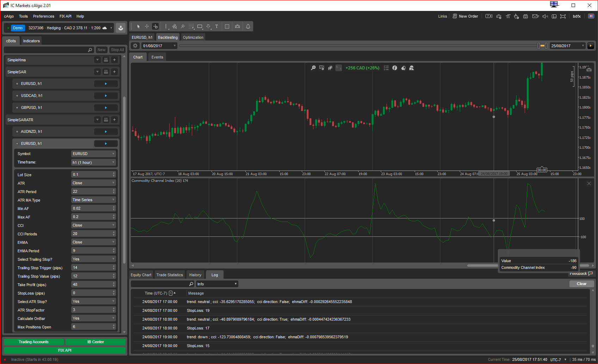
Task: Select the Text tool in chart toolbar
Action: pyautogui.click(x=216, y=26)
